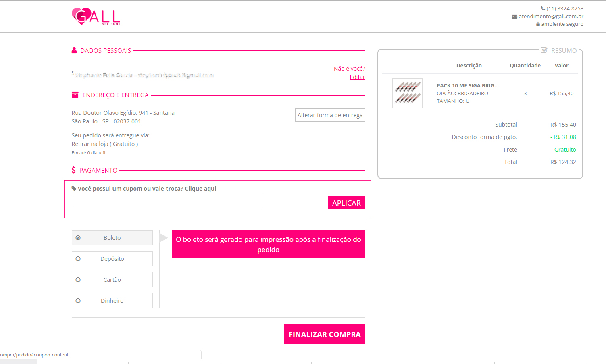Open the Gall Sex Shop logo homepage
Image resolution: width=606 pixels, height=364 pixels.
96,17
